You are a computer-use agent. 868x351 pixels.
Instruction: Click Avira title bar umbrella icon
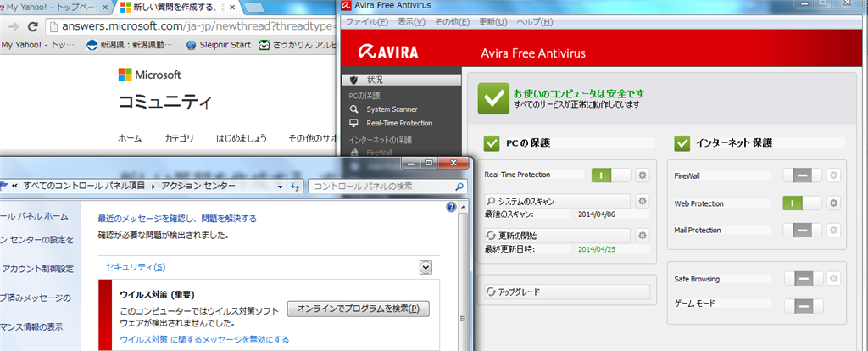[x=347, y=6]
